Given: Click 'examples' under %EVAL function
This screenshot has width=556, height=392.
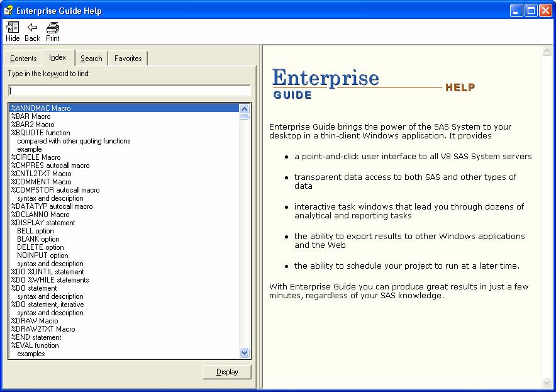Looking at the screenshot, I should coord(31,354).
